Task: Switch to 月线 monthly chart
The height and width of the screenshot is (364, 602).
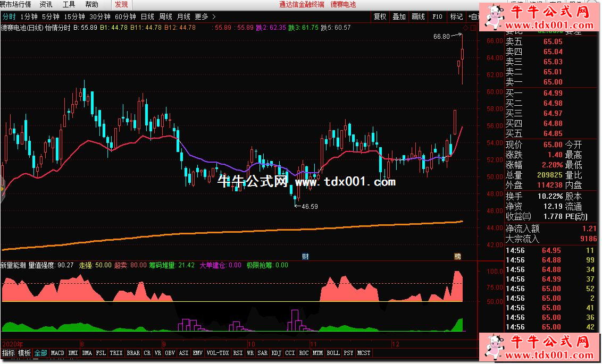Action: tap(183, 17)
